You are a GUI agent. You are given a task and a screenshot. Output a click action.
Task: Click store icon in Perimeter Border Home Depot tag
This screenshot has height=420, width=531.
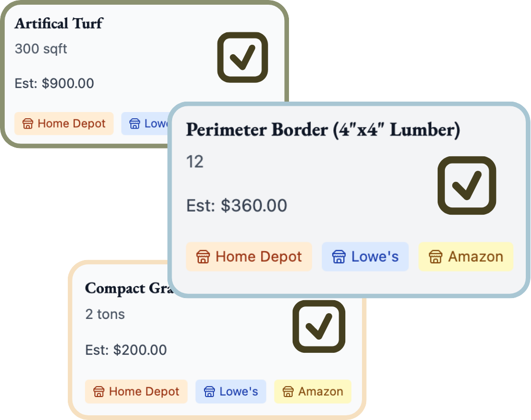click(x=203, y=257)
